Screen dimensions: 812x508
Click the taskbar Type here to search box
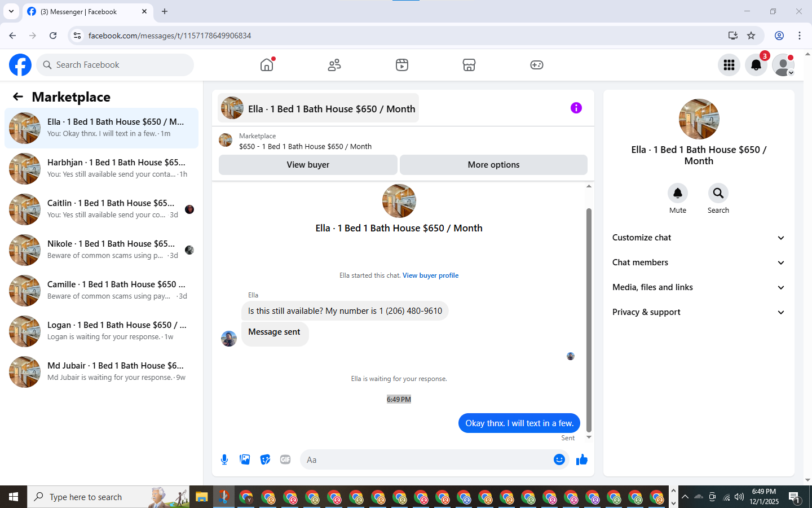pos(108,497)
